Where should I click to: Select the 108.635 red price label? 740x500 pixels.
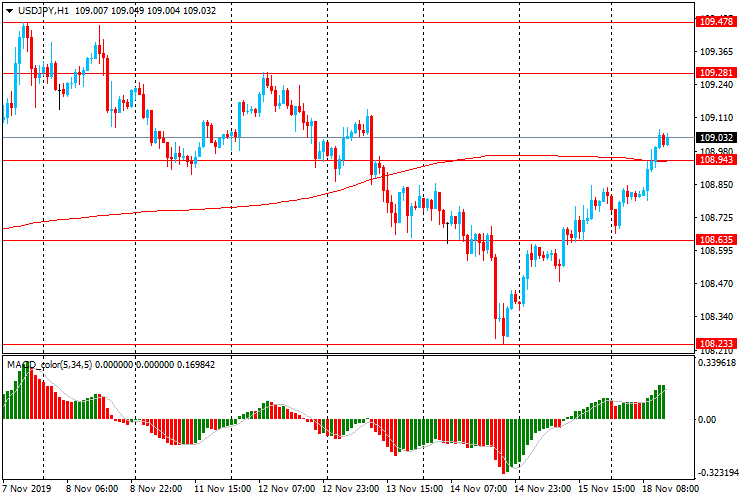click(x=716, y=240)
